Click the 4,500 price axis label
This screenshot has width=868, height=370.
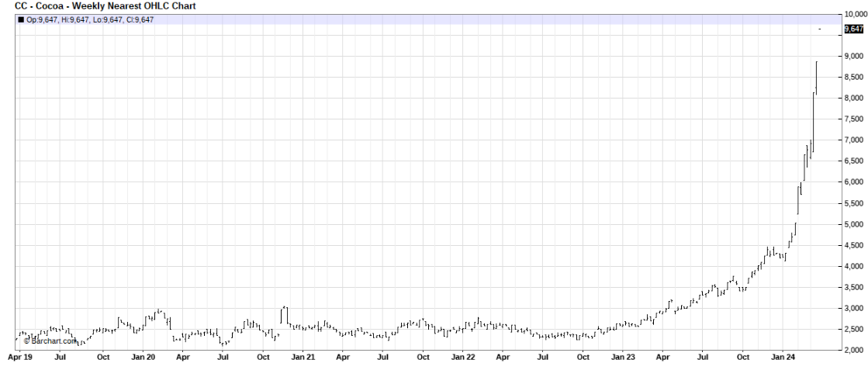click(x=856, y=245)
